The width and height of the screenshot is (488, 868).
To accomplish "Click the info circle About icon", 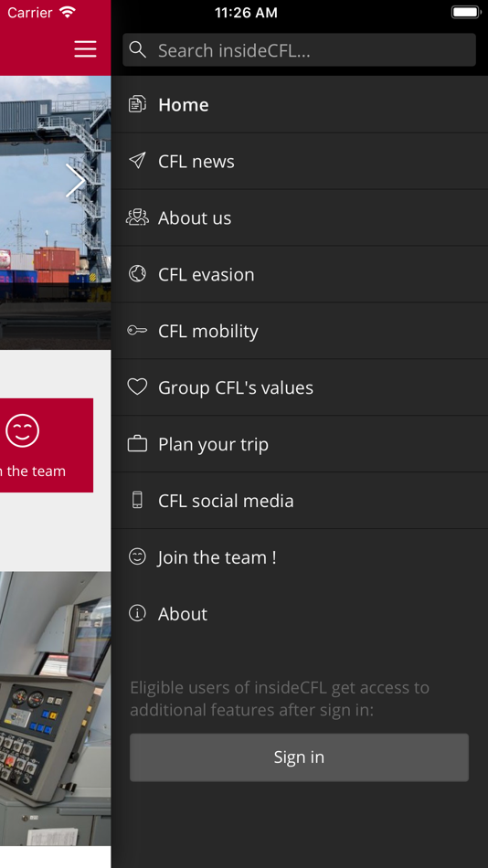I will [137, 613].
